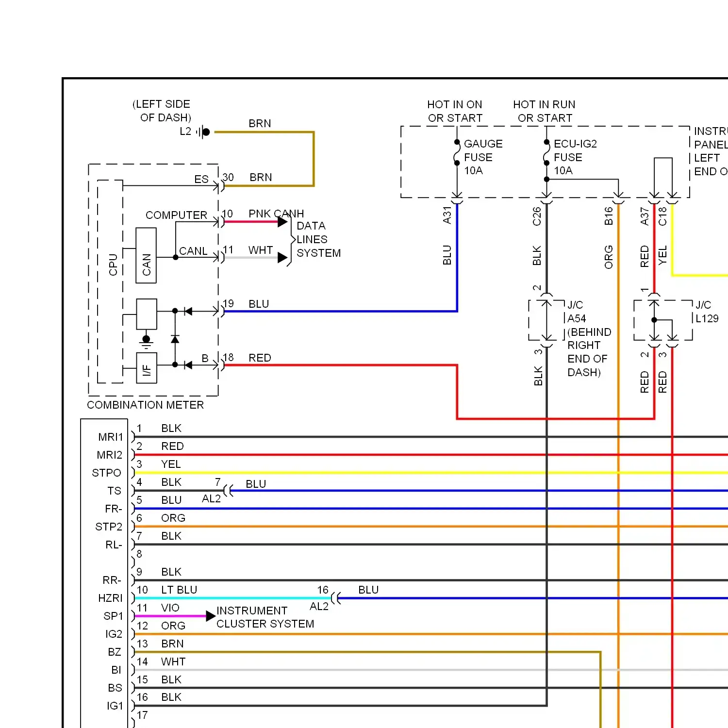
Task: Select the "SP1" terminal name
Action: pyautogui.click(x=113, y=616)
